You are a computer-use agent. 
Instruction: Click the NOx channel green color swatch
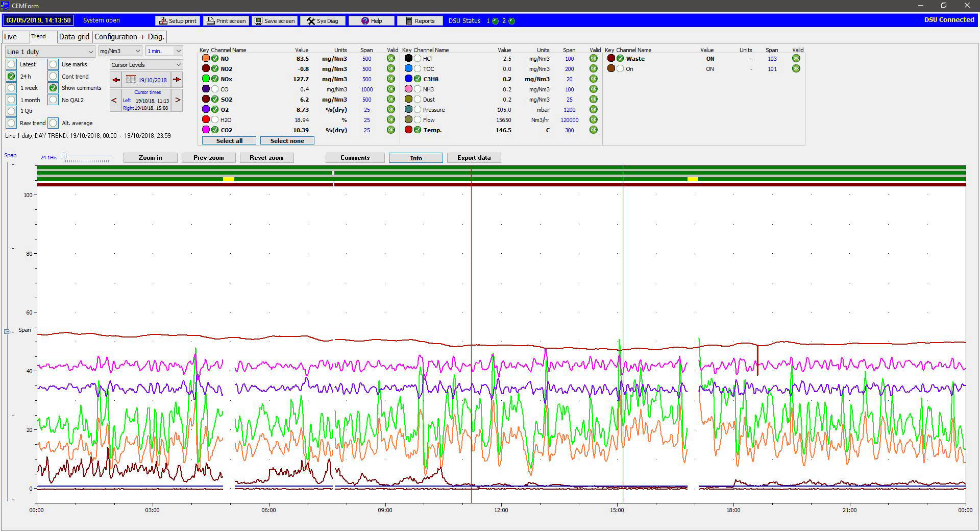[x=206, y=79]
